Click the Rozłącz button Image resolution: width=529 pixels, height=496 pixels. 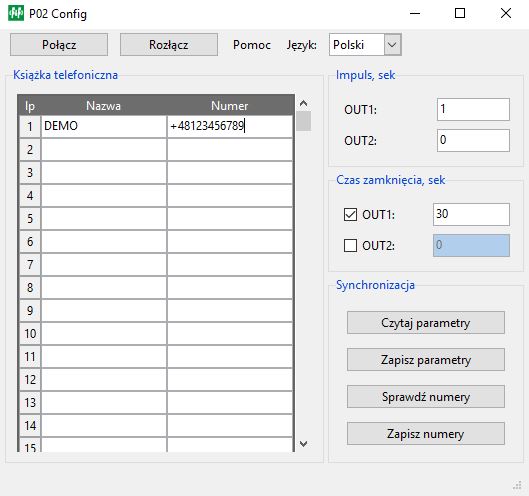169,45
